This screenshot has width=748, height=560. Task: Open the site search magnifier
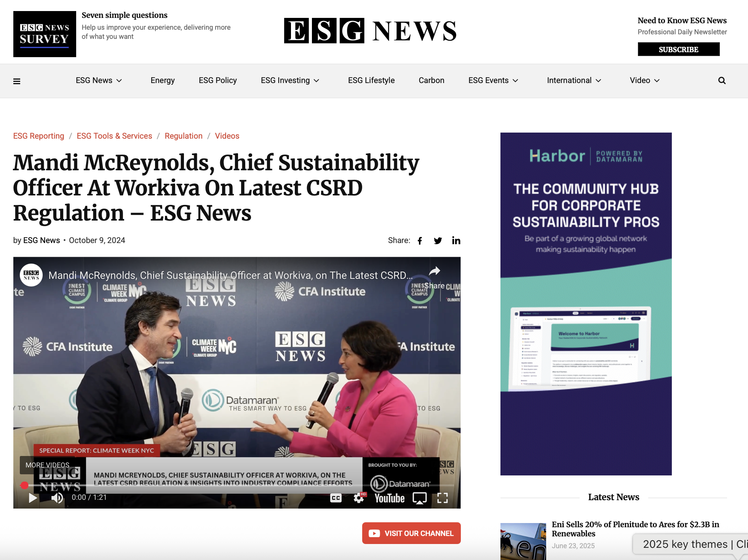point(722,81)
